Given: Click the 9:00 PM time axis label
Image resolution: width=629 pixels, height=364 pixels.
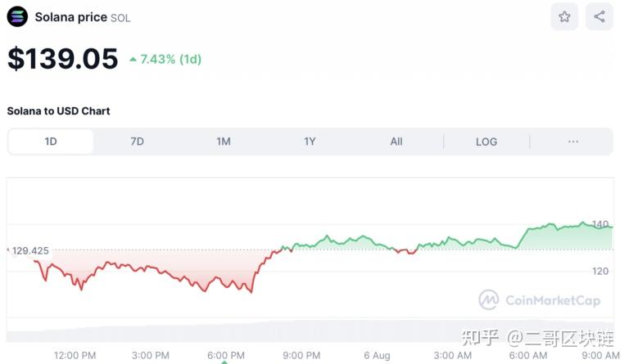Looking at the screenshot, I should click(301, 356).
